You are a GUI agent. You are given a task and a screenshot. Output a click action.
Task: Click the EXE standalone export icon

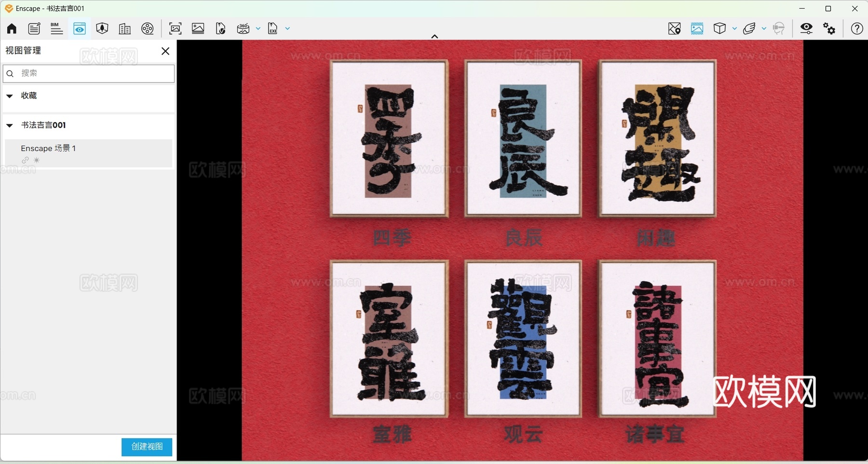click(x=273, y=28)
